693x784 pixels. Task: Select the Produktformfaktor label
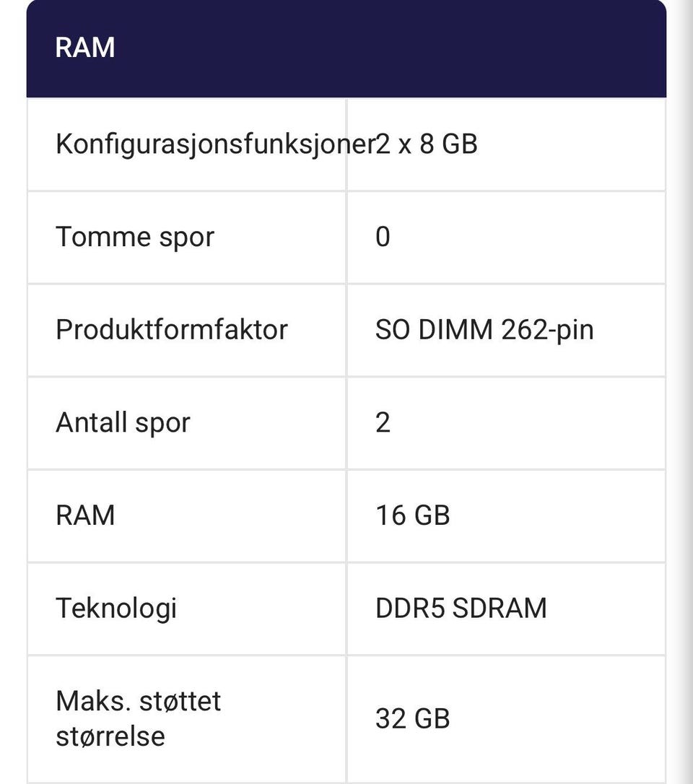pyautogui.click(x=172, y=329)
